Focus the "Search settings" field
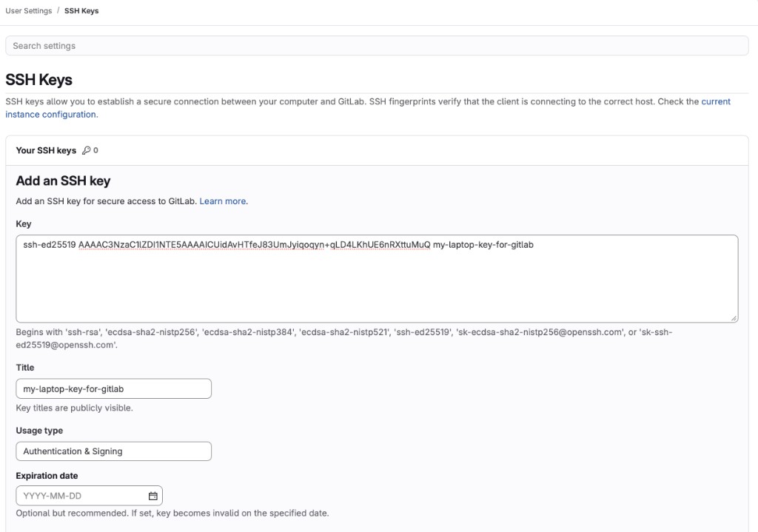The height and width of the screenshot is (532, 758). (x=379, y=46)
